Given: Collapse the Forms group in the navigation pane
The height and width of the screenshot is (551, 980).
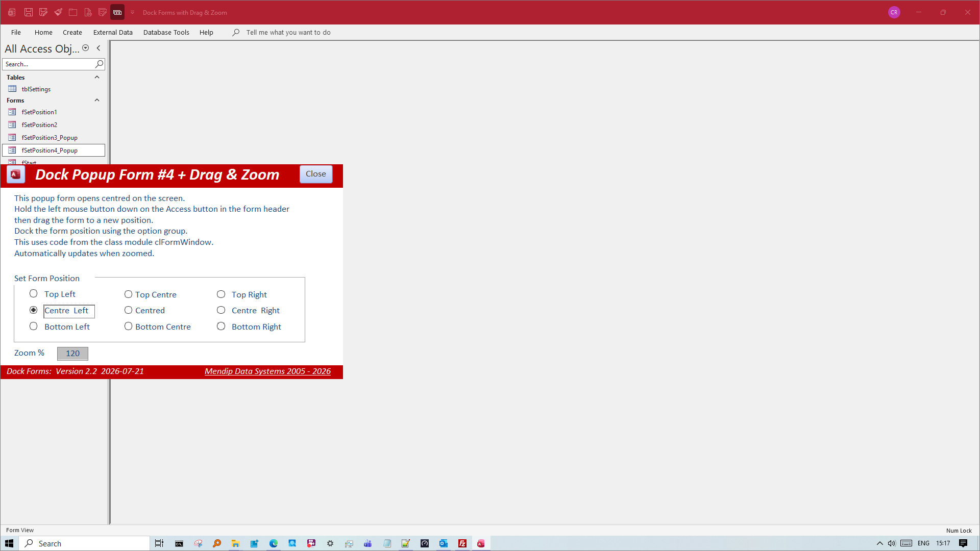Looking at the screenshot, I should pos(97,100).
